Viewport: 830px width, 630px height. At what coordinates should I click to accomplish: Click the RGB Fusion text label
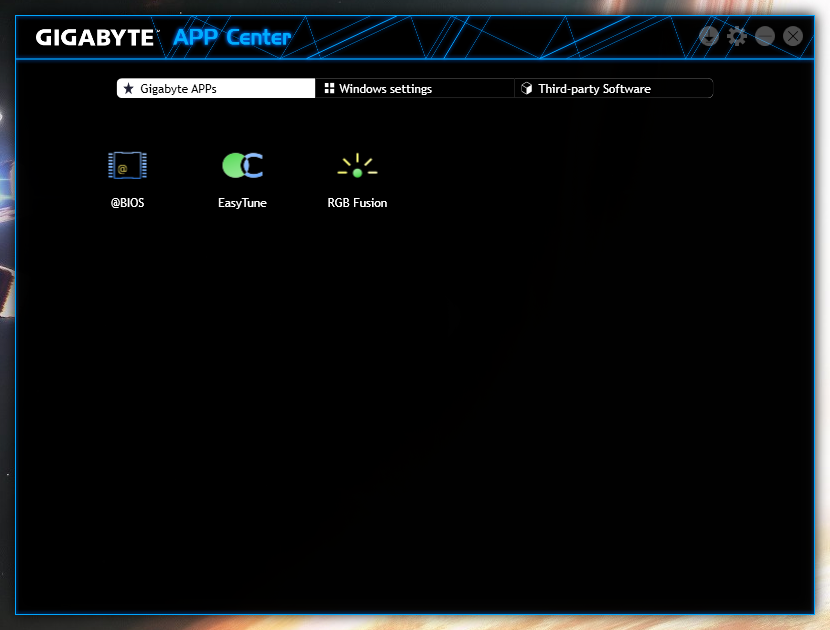357,203
